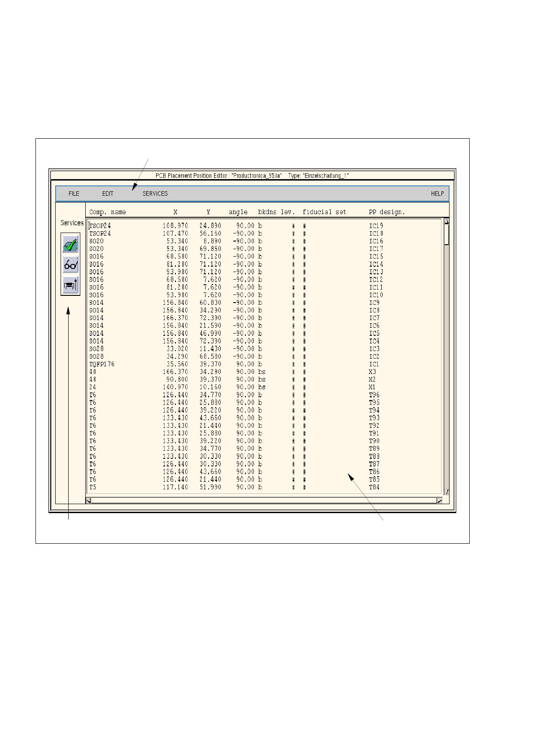Select the T5 component name
The width and height of the screenshot is (533, 756).
click(x=92, y=487)
